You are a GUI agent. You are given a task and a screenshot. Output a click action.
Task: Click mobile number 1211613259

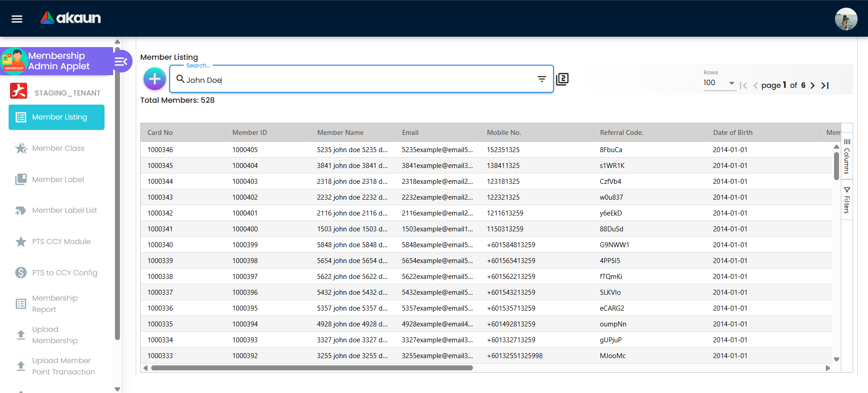tap(505, 213)
